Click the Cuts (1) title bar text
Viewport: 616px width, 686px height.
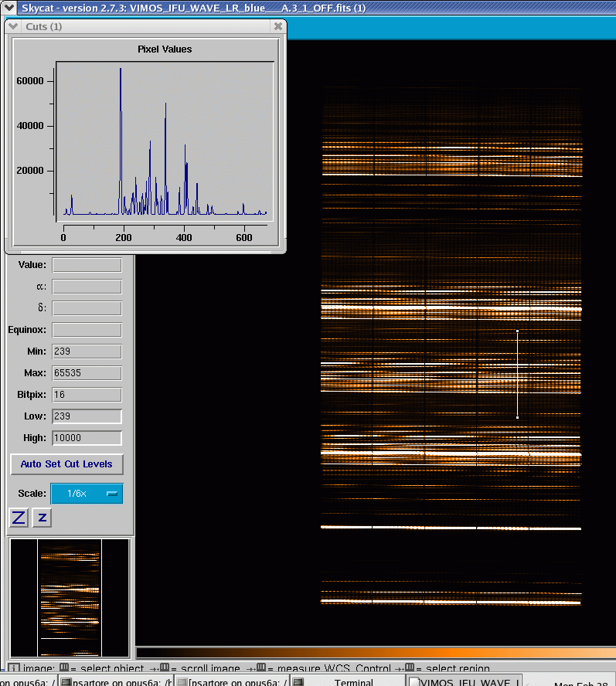pos(44,26)
